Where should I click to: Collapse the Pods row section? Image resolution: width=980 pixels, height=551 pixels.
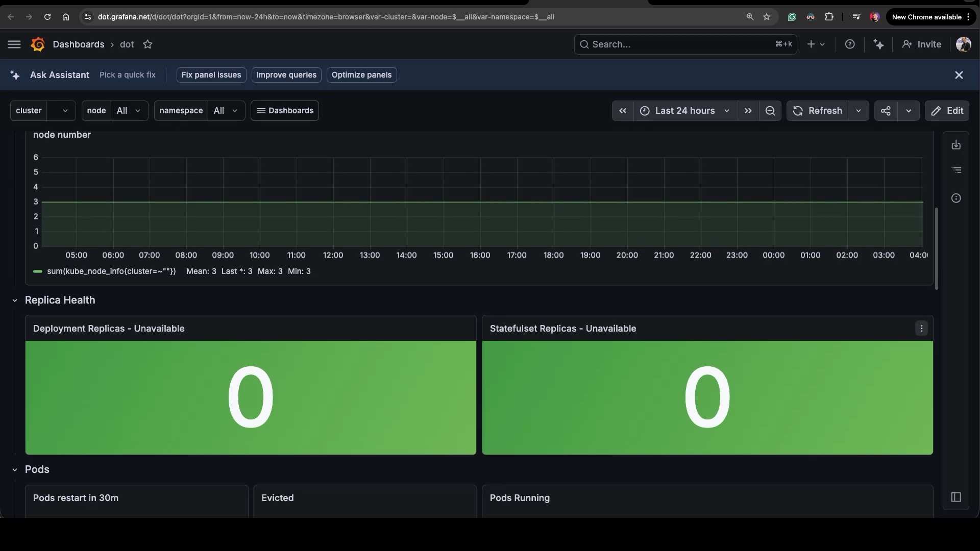pos(15,470)
